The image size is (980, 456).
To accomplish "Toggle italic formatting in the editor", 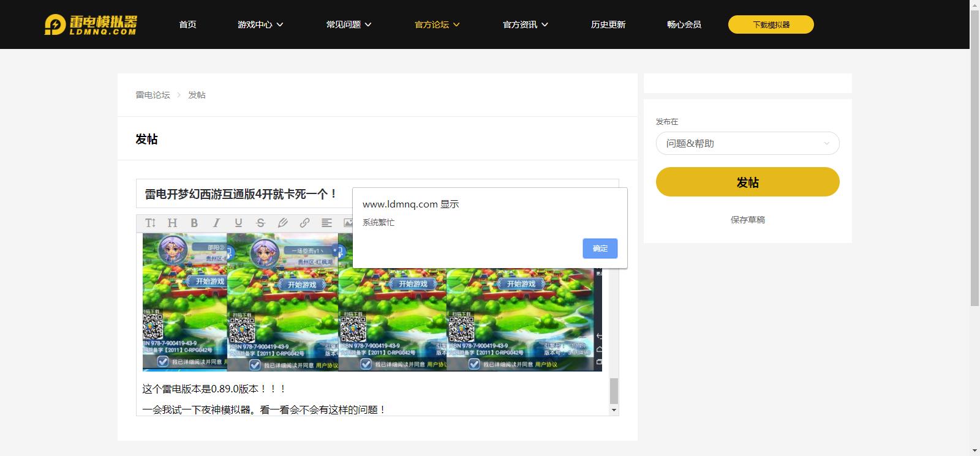I will [216, 223].
